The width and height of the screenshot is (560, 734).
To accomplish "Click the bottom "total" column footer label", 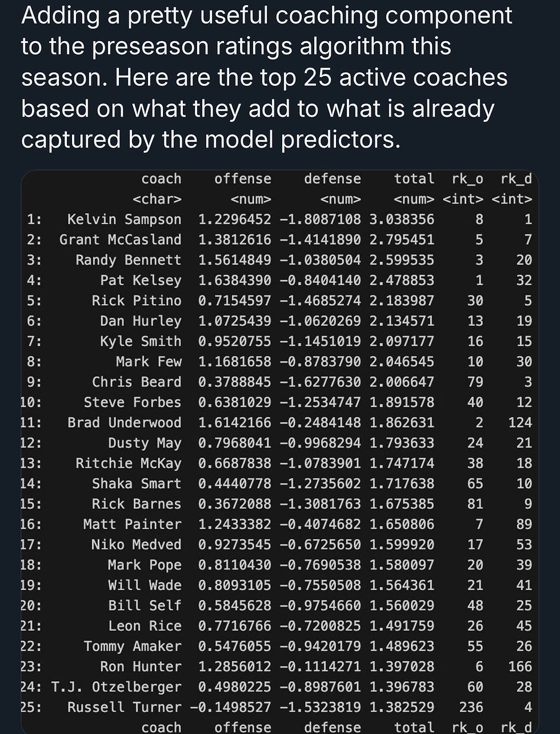I will 414,727.
